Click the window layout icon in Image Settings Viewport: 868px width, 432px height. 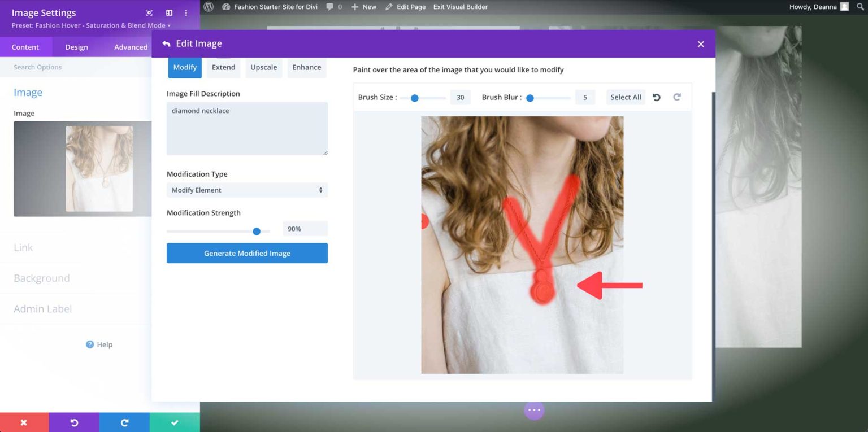pos(168,12)
